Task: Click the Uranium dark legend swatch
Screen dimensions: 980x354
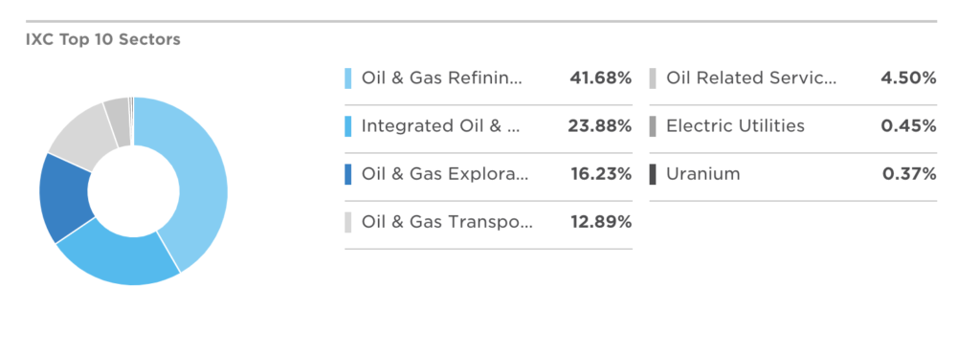Action: tap(653, 174)
